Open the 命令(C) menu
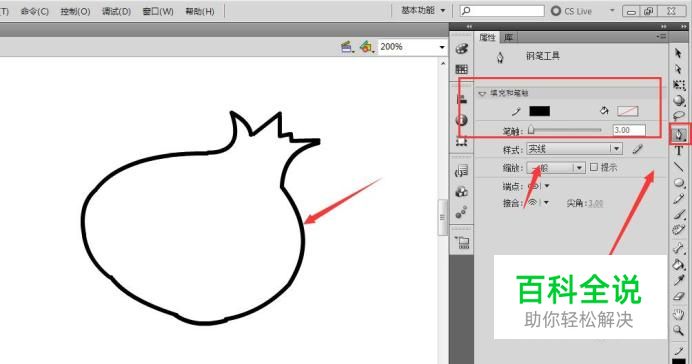The image size is (692, 364). click(x=35, y=11)
